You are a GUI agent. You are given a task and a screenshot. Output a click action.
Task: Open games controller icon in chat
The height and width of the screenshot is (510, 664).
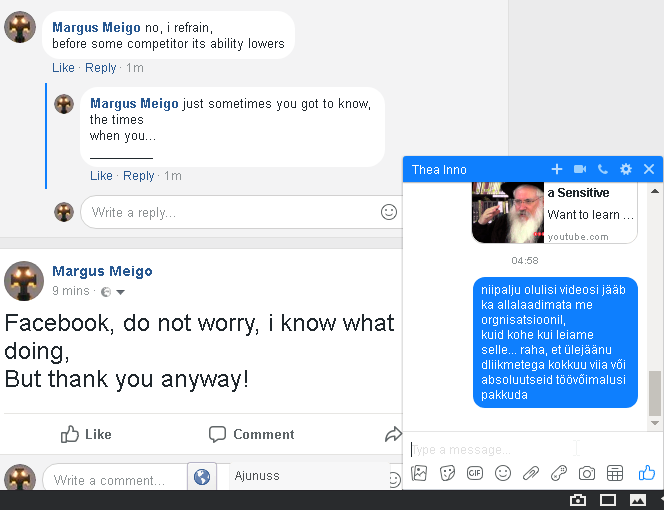[x=559, y=473]
